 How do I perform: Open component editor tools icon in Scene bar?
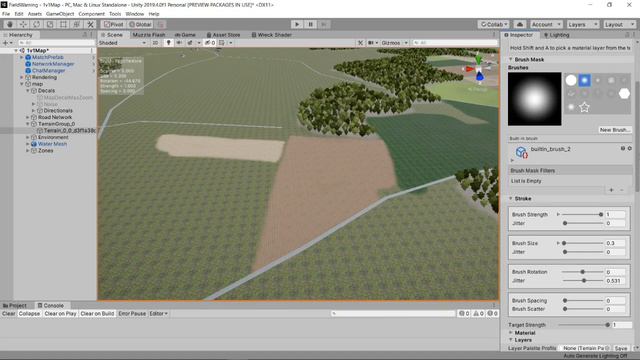point(360,42)
